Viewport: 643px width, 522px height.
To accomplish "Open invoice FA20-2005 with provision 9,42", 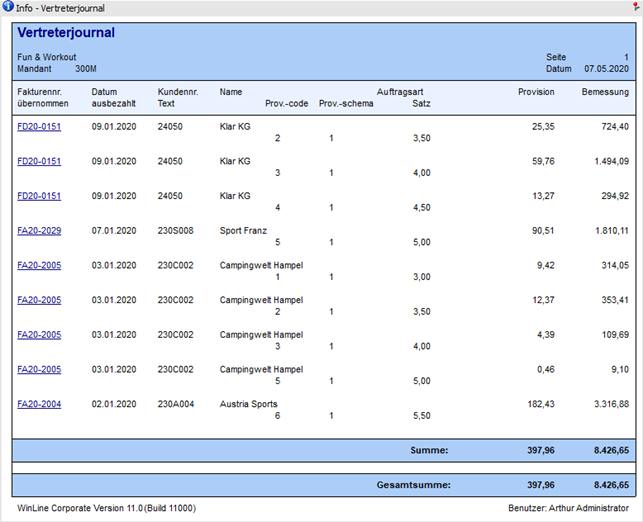I will tap(39, 266).
